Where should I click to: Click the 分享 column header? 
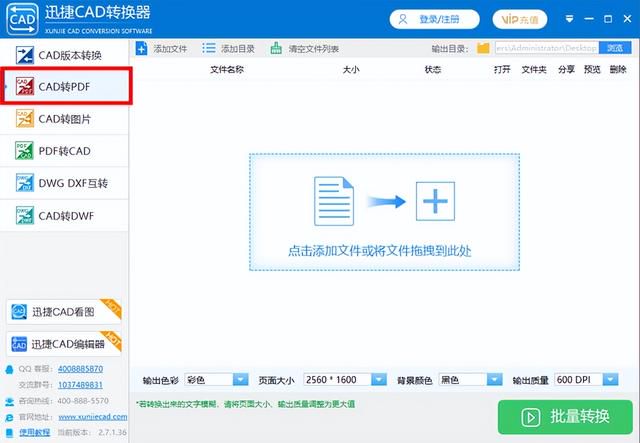[x=566, y=69]
